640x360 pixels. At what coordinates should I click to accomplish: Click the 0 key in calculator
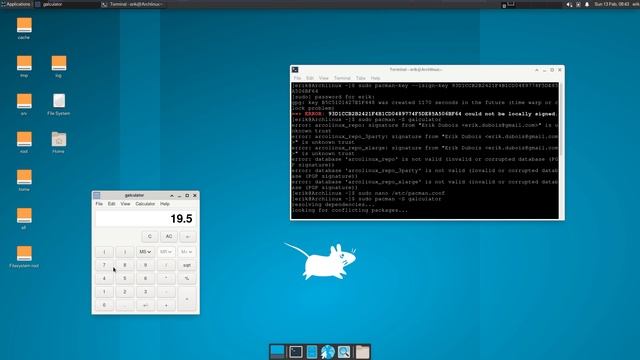click(104, 305)
